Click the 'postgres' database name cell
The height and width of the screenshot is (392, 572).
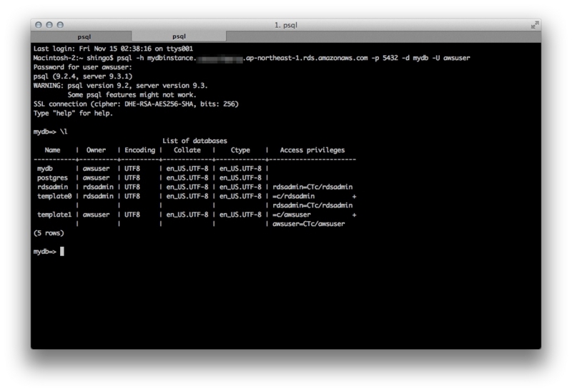pyautogui.click(x=52, y=177)
